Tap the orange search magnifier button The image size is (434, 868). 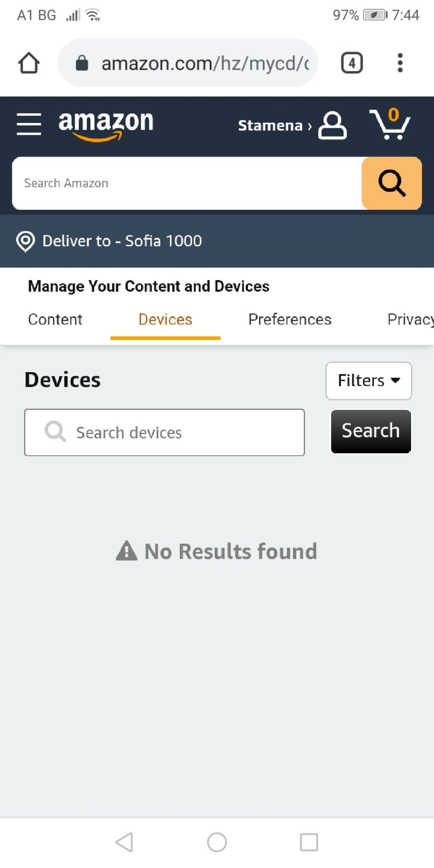point(392,183)
